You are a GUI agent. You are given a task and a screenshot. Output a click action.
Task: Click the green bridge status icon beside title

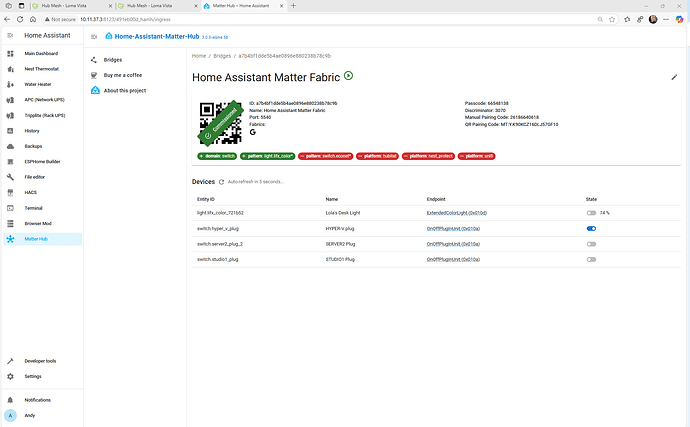(348, 75)
